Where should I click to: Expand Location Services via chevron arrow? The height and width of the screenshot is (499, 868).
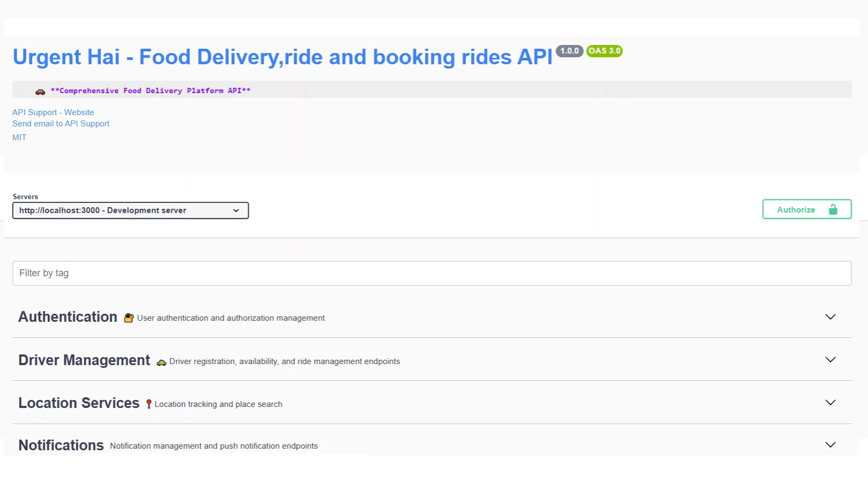[830, 403]
